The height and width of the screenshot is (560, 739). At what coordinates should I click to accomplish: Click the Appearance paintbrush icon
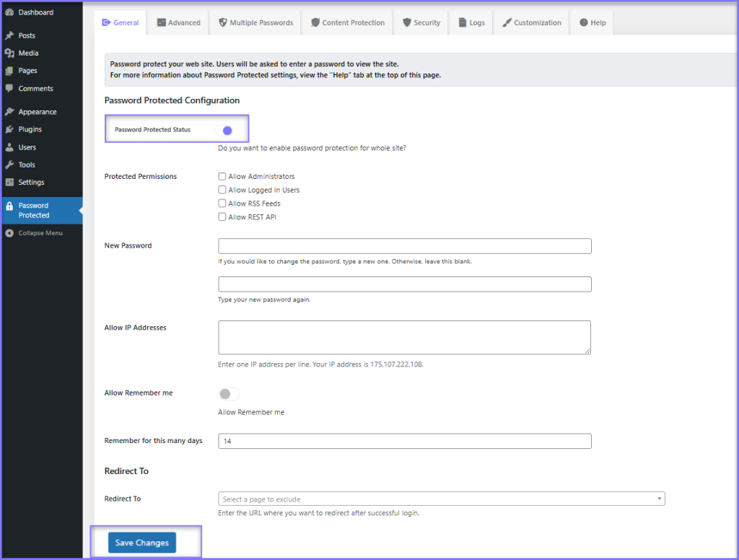pos(9,112)
